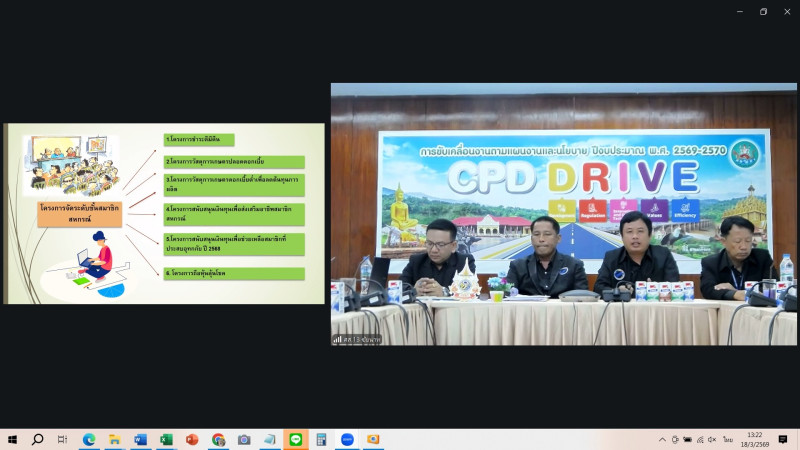Expand the hidden system tray icons chevron
The width and height of the screenshot is (800, 450).
tap(662, 439)
